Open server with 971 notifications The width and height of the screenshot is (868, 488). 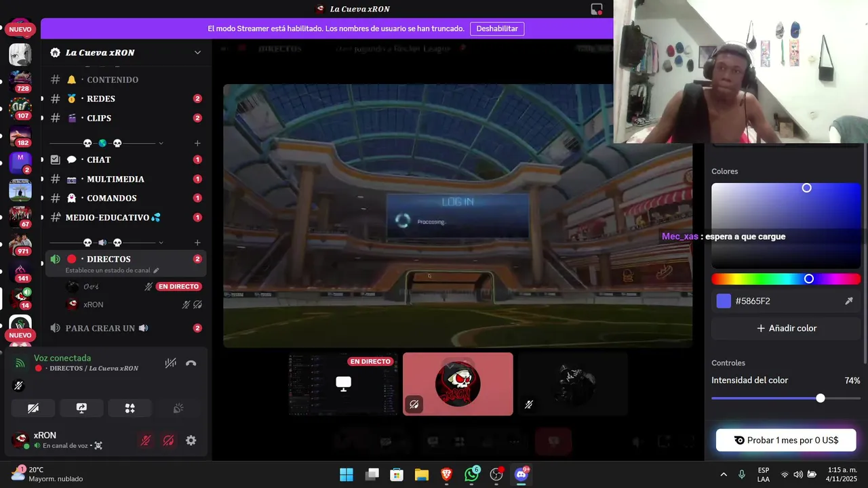20,244
